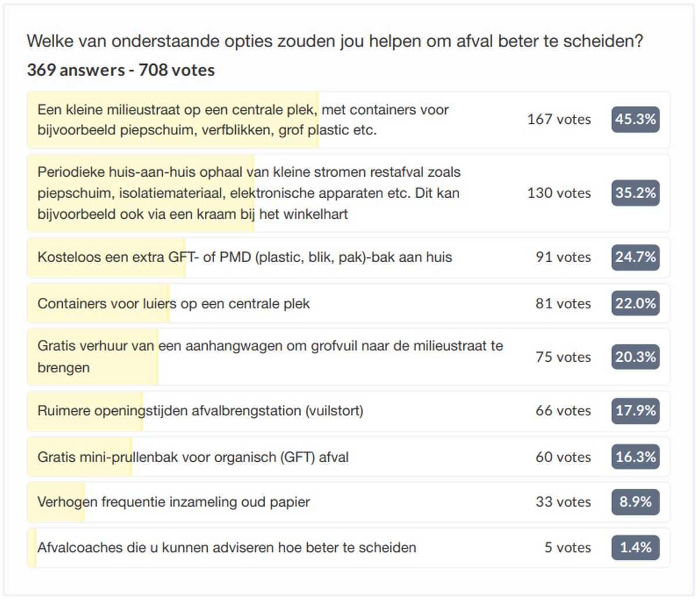
Task: Click the 45.3% percentage badge
Action: tap(635, 119)
